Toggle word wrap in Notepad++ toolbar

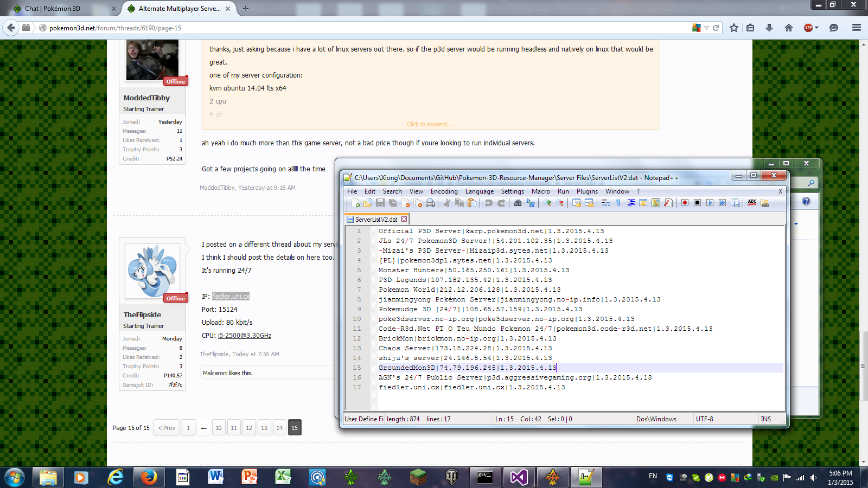(606, 203)
